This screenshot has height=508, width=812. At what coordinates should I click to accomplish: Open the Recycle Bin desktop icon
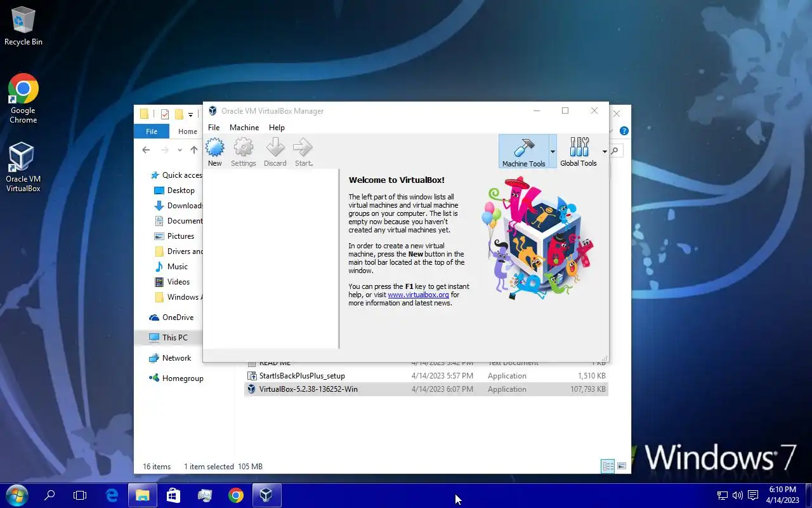click(23, 27)
